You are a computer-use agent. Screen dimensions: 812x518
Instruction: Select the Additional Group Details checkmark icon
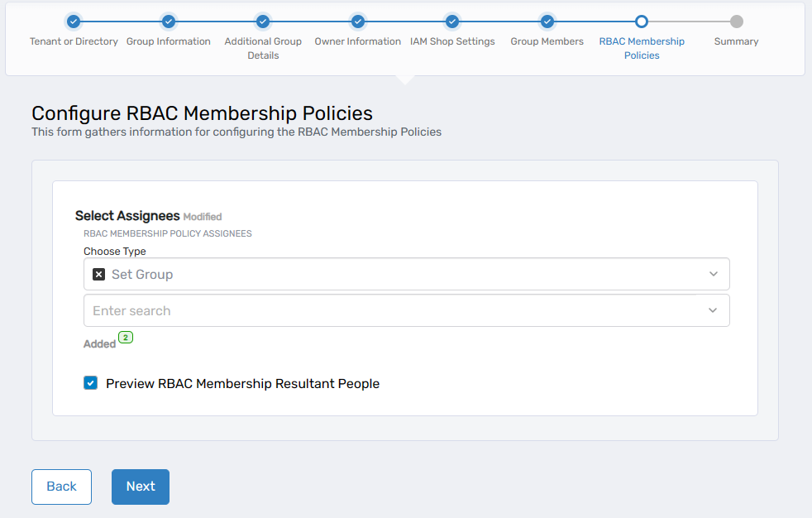click(x=263, y=22)
